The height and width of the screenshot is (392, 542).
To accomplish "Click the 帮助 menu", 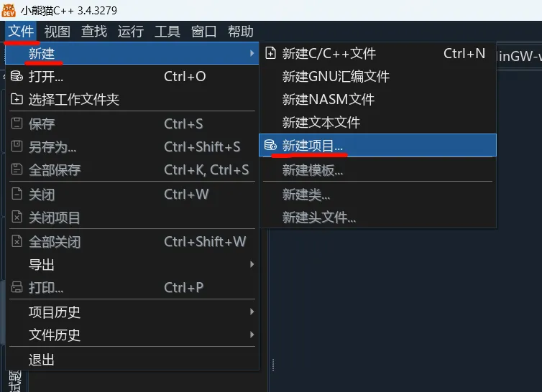I will pyautogui.click(x=241, y=31).
